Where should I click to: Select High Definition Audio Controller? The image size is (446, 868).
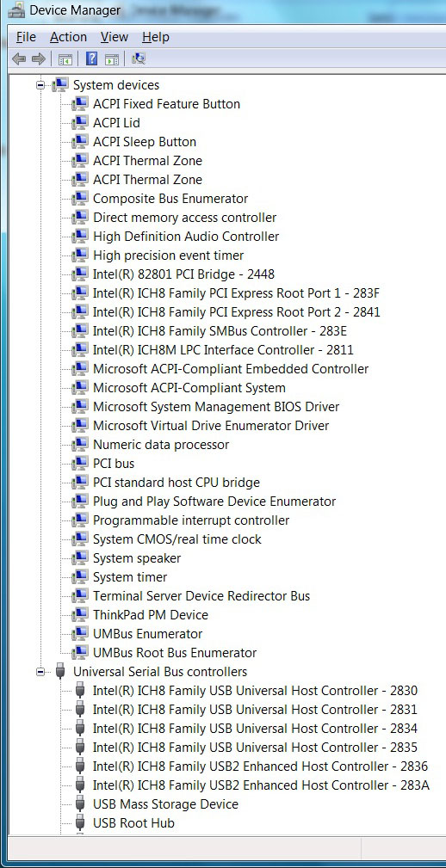(x=186, y=237)
